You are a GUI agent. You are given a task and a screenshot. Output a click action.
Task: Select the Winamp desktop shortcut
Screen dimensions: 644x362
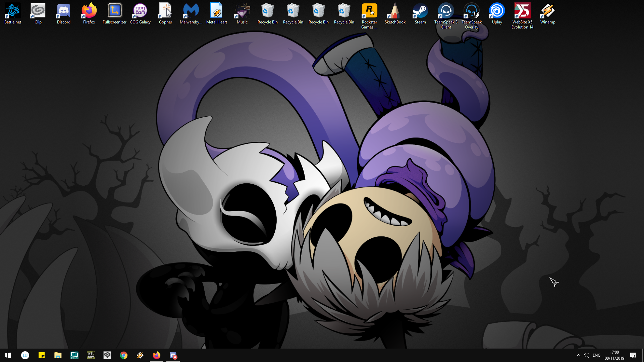point(548,14)
